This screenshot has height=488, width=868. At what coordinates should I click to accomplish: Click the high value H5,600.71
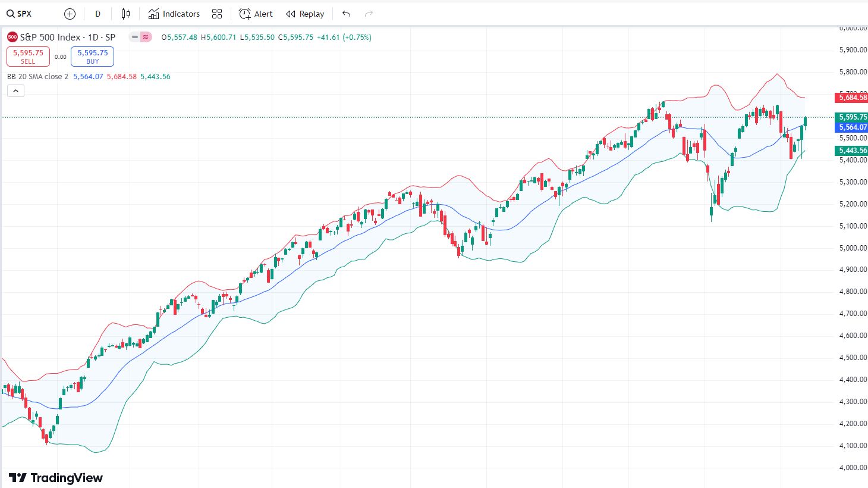point(218,37)
